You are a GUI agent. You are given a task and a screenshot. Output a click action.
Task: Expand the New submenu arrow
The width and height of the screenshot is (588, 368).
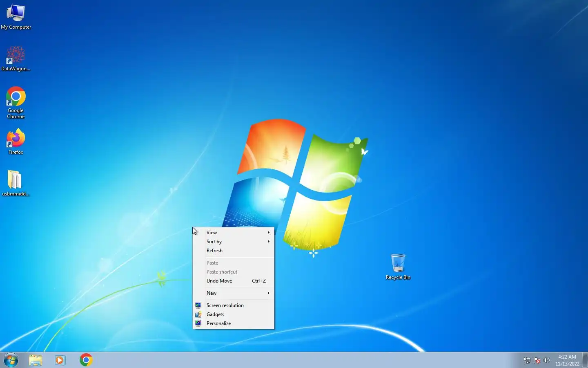268,293
